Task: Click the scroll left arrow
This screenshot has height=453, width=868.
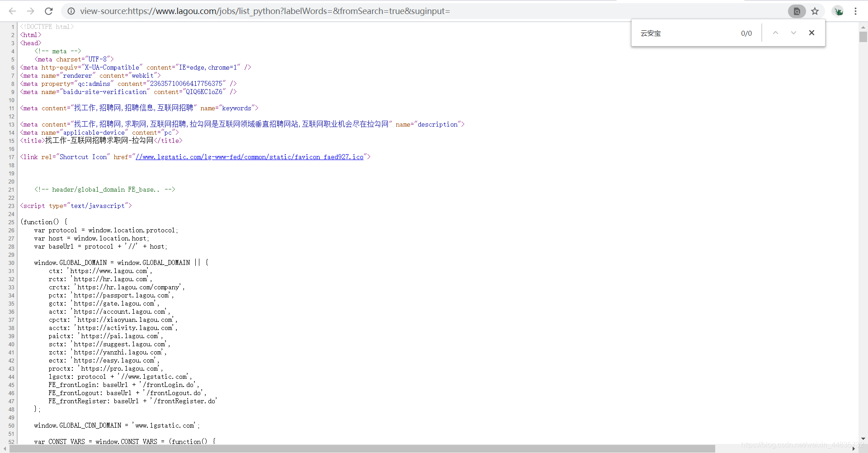Action: pos(5,448)
